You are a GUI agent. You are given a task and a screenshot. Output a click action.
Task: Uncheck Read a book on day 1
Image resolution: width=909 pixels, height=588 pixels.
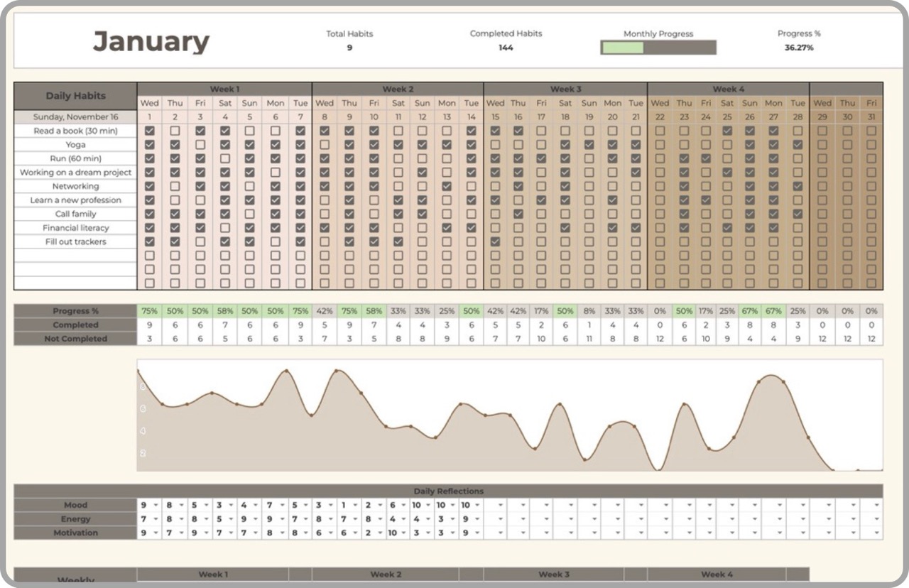click(150, 131)
